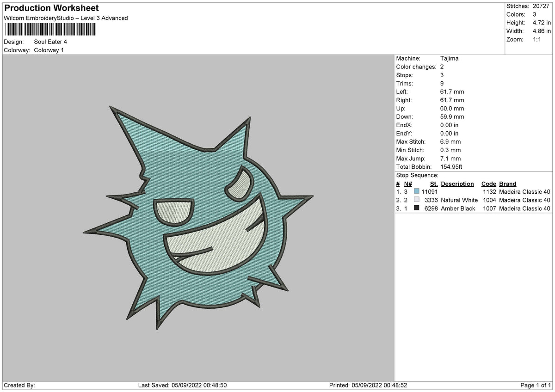
Task: Click stitch count 6298 in stop sequence
Action: tap(431, 208)
